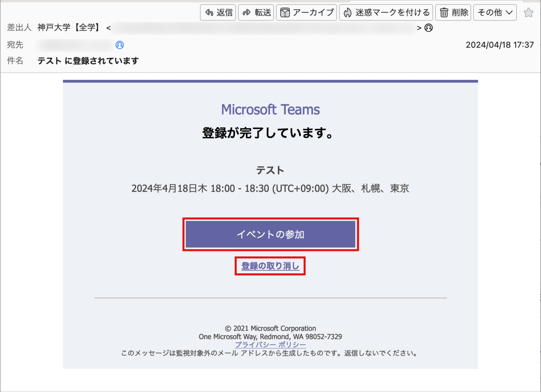This screenshot has width=541, height=392.
Task: Click the blurred recipient address field
Action: [x=75, y=45]
